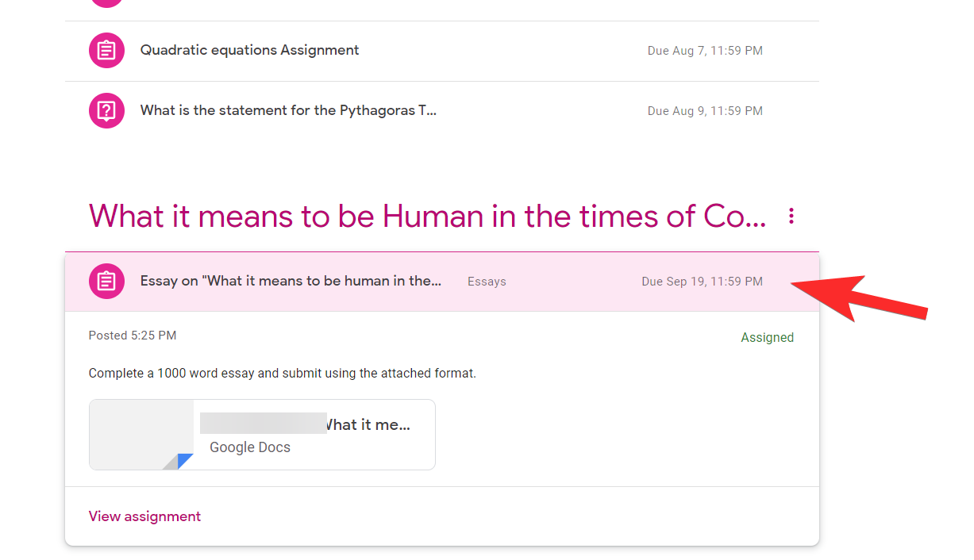The width and height of the screenshot is (974, 560).
Task: Click the Quadratic equations assignment icon
Action: (x=106, y=50)
